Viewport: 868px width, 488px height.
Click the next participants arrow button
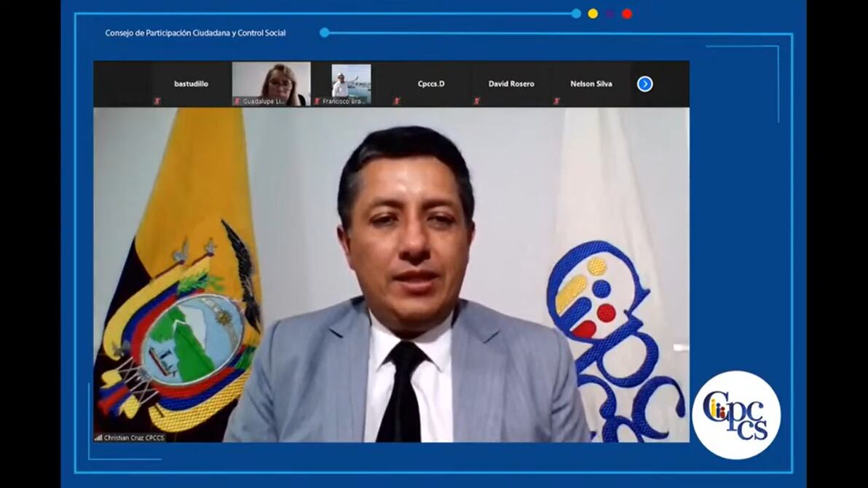click(644, 84)
